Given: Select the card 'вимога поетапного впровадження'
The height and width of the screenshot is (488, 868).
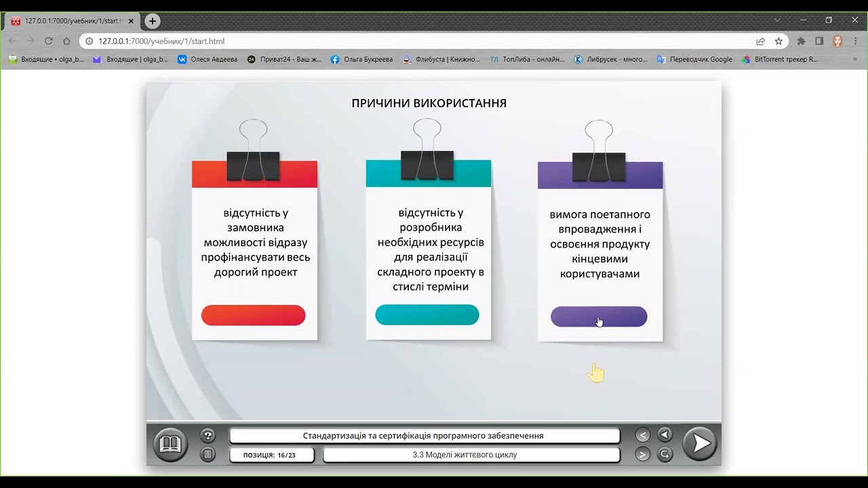Looking at the screenshot, I should (600, 251).
